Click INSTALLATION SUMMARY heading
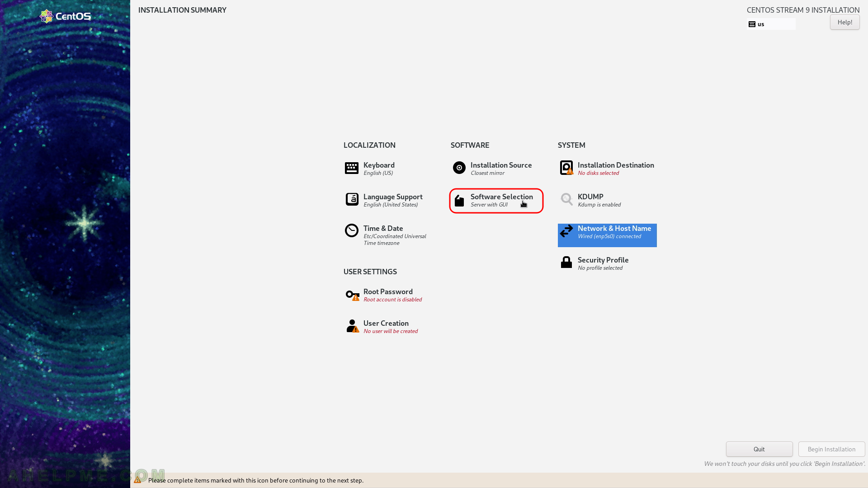The width and height of the screenshot is (868, 488). (182, 10)
